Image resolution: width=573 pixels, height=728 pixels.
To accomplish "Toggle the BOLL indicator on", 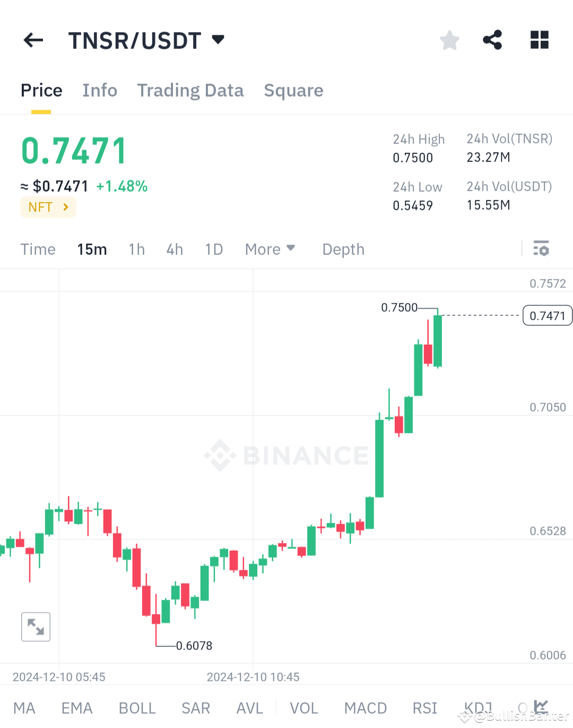I will point(137,708).
